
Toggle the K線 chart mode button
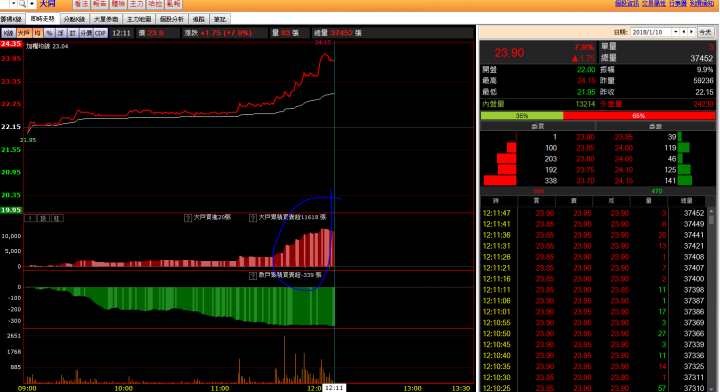tap(8, 33)
